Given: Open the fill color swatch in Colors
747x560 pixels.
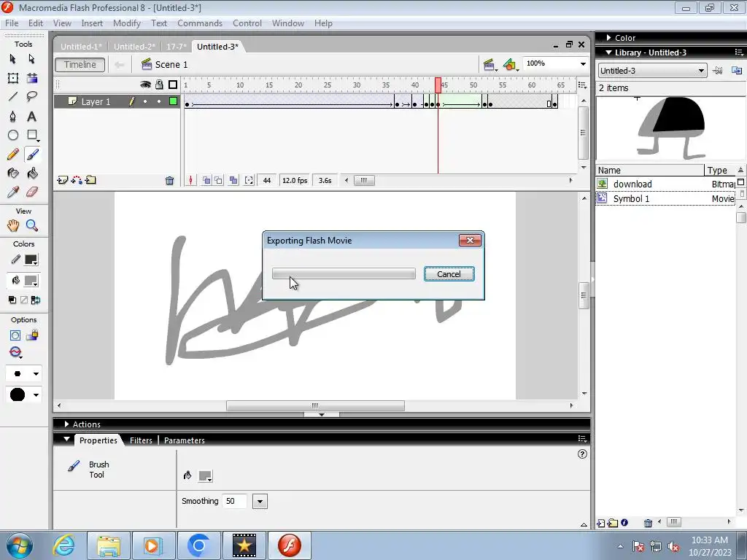Looking at the screenshot, I should [x=31, y=281].
